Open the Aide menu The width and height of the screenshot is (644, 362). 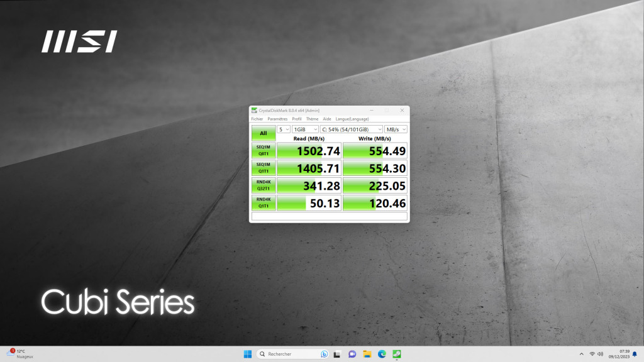[327, 119]
